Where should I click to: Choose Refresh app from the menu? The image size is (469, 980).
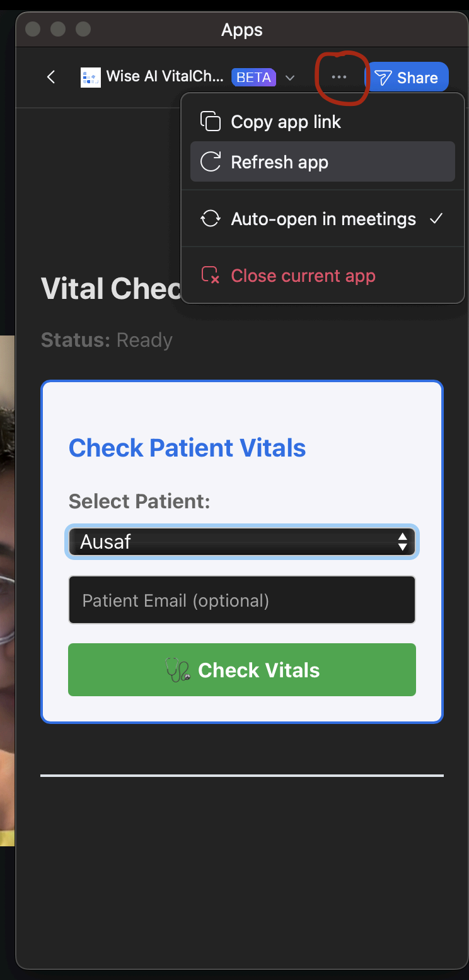(x=279, y=161)
